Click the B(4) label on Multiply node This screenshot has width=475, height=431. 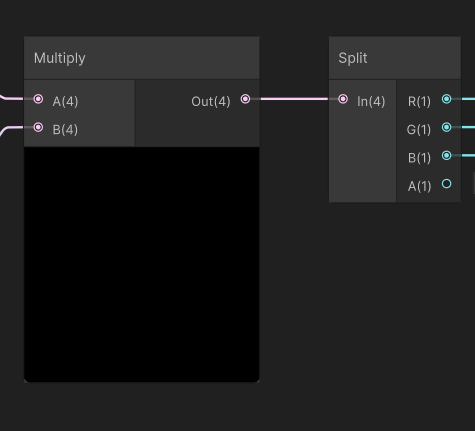click(x=65, y=130)
